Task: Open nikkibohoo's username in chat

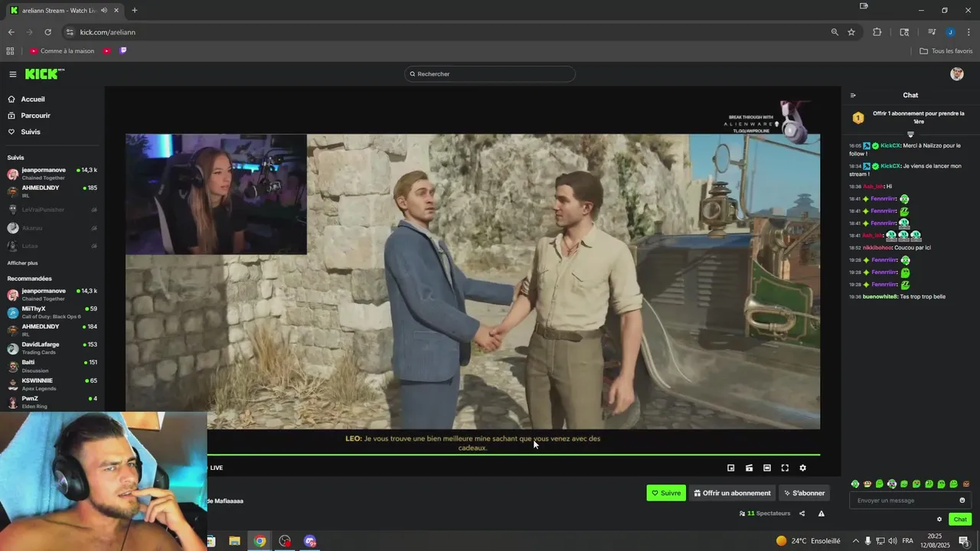Action: click(877, 248)
